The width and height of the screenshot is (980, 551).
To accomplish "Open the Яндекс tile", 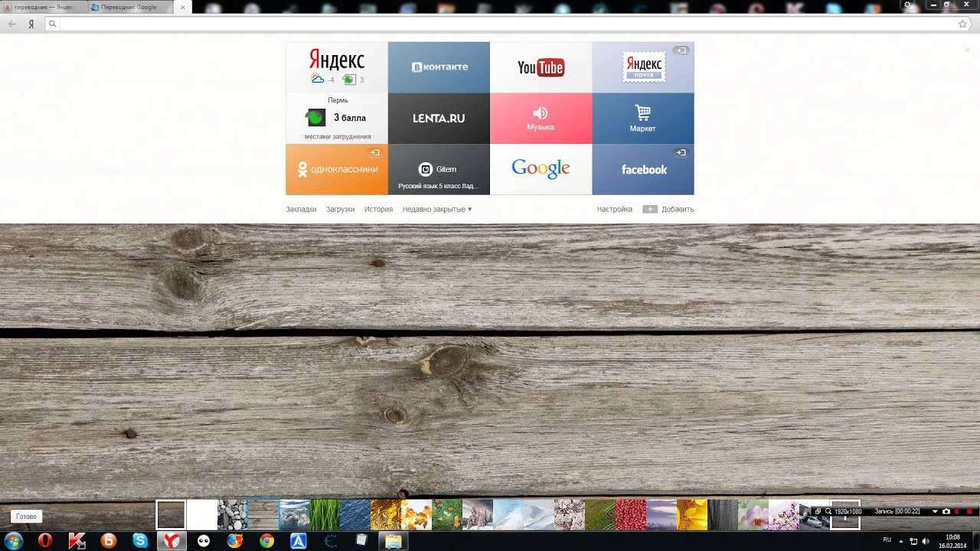I will (x=337, y=67).
